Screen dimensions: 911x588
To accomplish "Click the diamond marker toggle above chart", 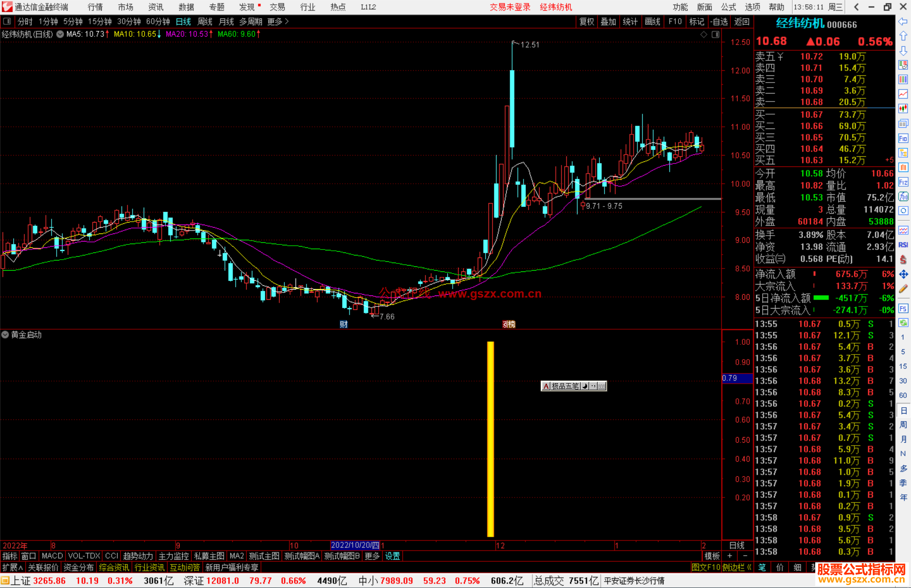I will pyautogui.click(x=704, y=35).
